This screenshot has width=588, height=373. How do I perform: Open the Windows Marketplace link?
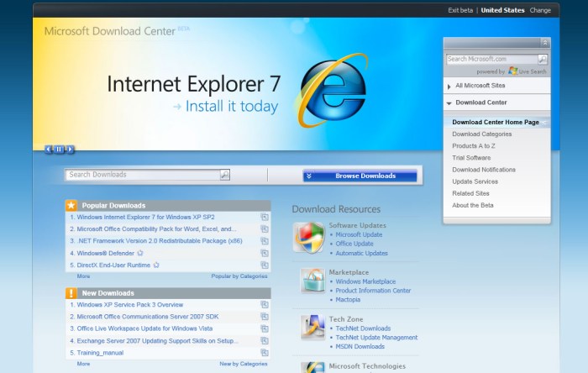point(365,281)
